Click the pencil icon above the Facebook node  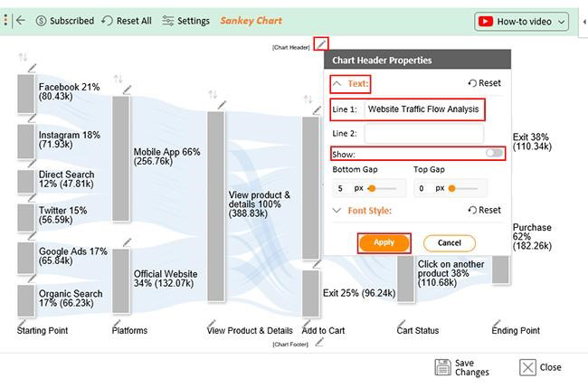click(33, 68)
